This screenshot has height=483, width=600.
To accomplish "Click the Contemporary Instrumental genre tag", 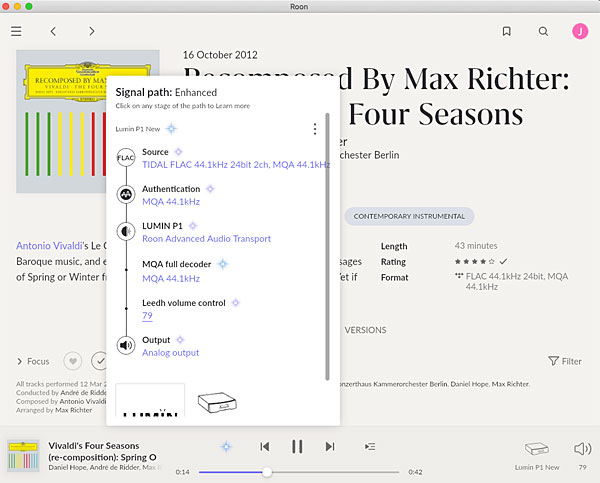I will click(410, 216).
